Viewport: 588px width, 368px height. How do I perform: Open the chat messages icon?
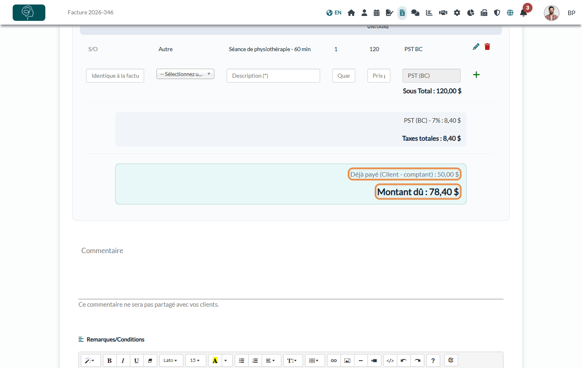(415, 13)
